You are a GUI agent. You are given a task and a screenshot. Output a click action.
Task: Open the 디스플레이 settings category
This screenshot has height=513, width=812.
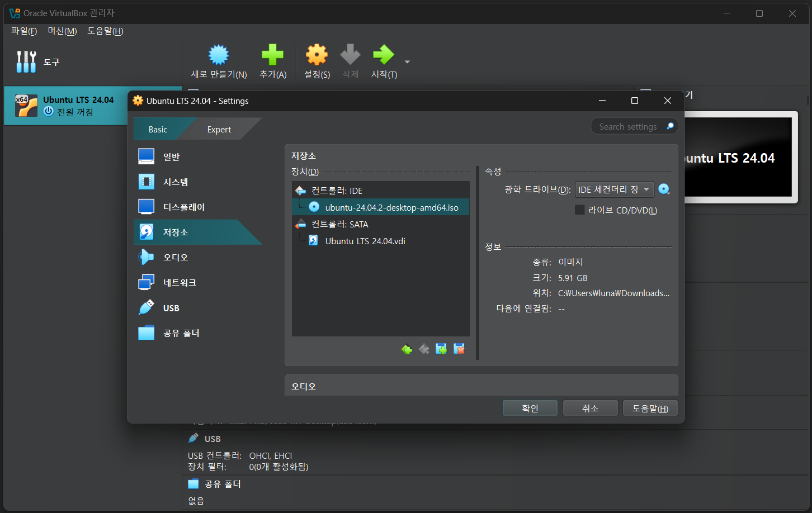[197, 207]
